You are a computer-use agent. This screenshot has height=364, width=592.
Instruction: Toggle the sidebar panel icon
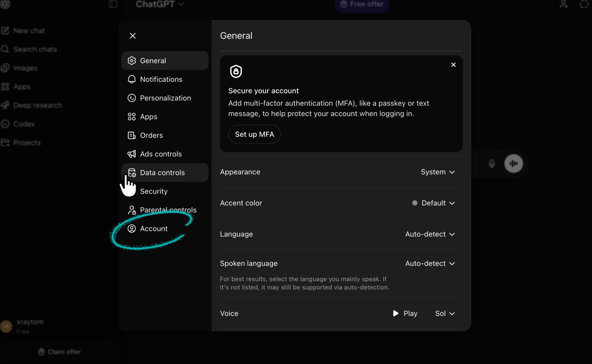click(113, 4)
